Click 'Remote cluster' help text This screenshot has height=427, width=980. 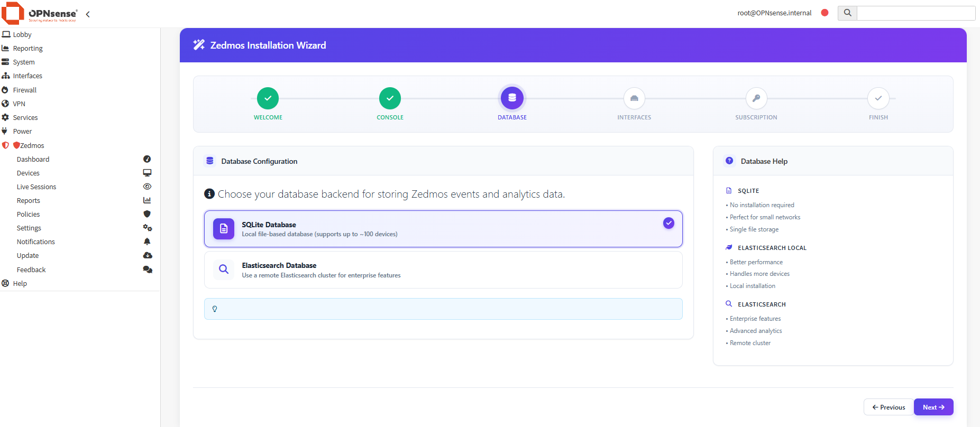tap(750, 343)
